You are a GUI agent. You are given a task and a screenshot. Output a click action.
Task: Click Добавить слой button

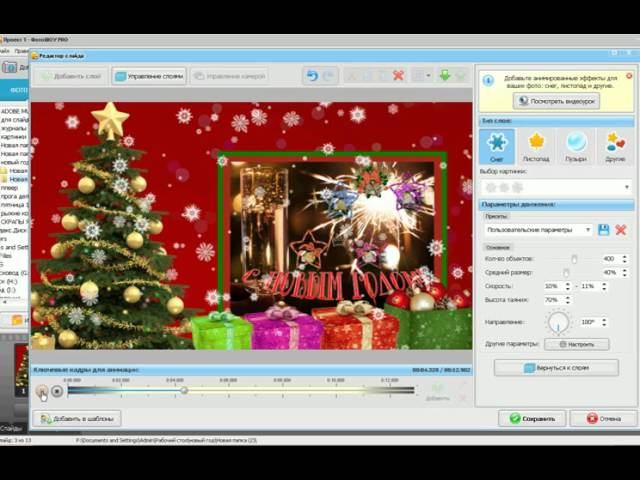pos(71,76)
